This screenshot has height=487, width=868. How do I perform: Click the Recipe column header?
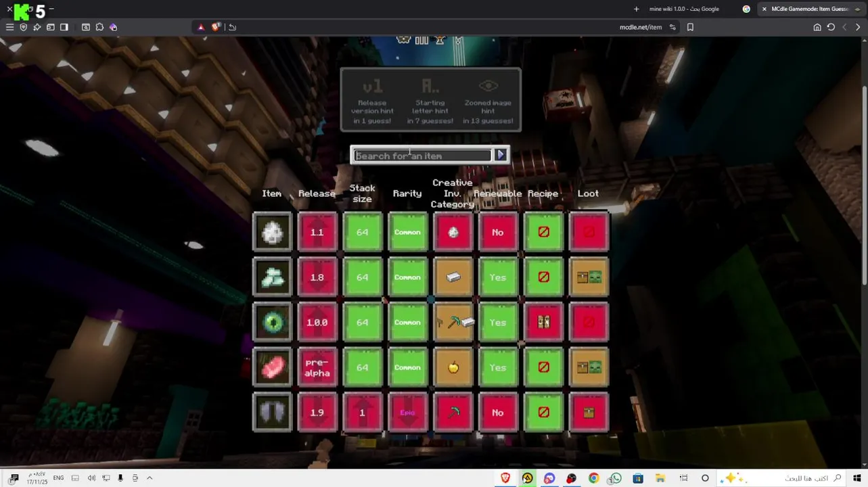click(543, 193)
